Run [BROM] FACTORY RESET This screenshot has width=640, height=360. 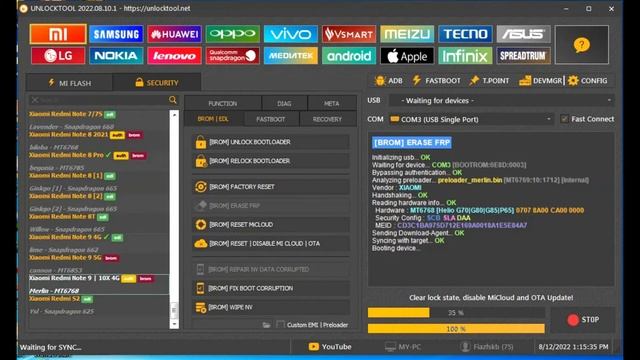coord(271,187)
